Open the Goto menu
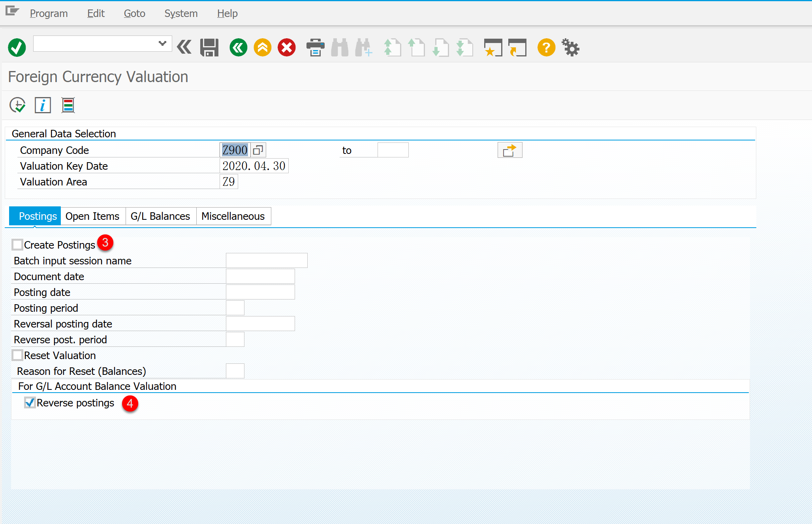 click(x=134, y=13)
